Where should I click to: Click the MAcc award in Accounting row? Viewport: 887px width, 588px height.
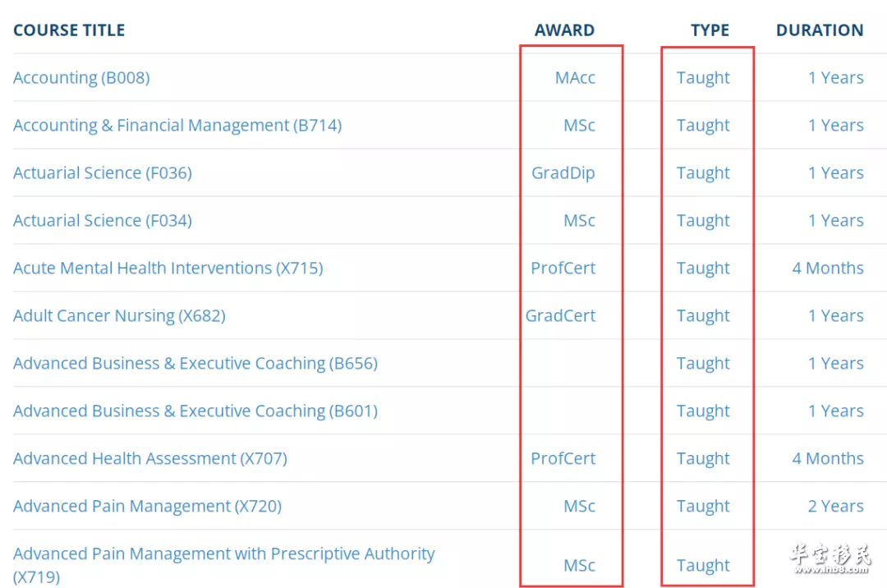pos(575,77)
